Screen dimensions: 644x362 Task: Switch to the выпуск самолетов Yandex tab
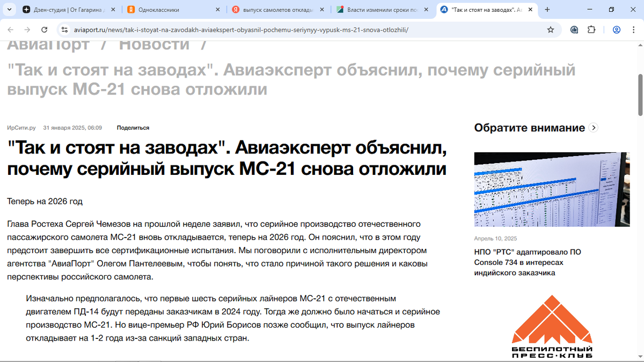click(x=277, y=10)
